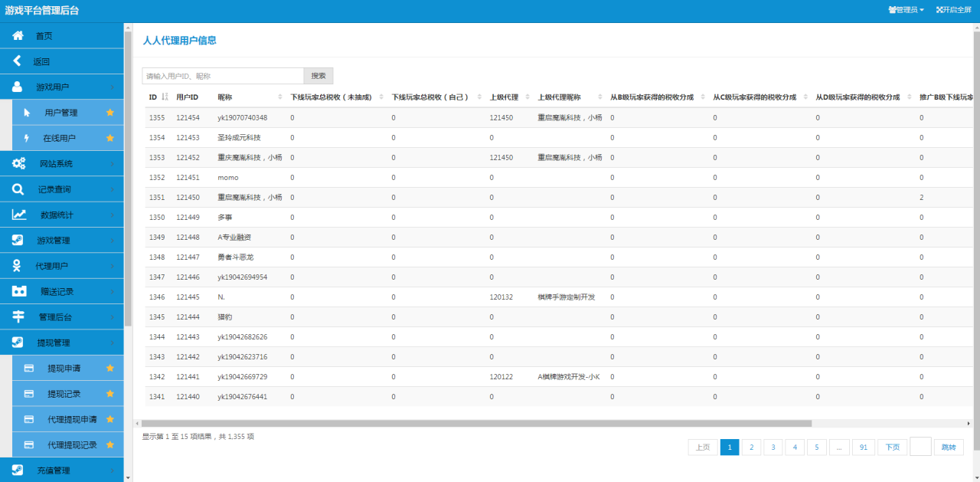Open the 提现记录 submenu item
Screen dimensions: 980x482
64,394
